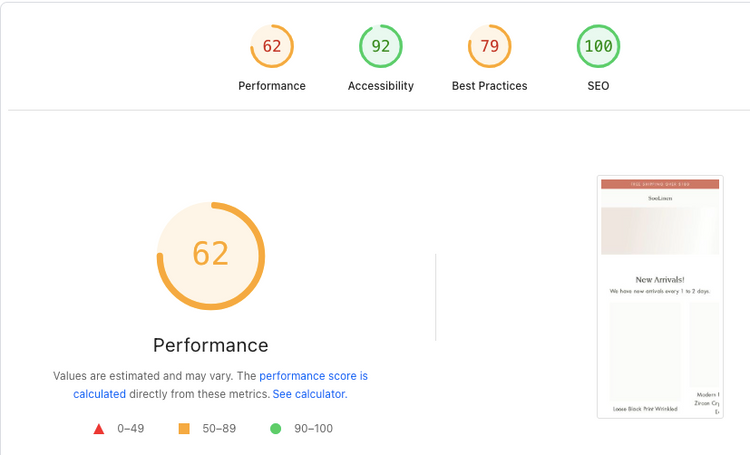Screen dimensions: 750x455
Task: Open the page screenshot thumbnail
Action: 660,297
